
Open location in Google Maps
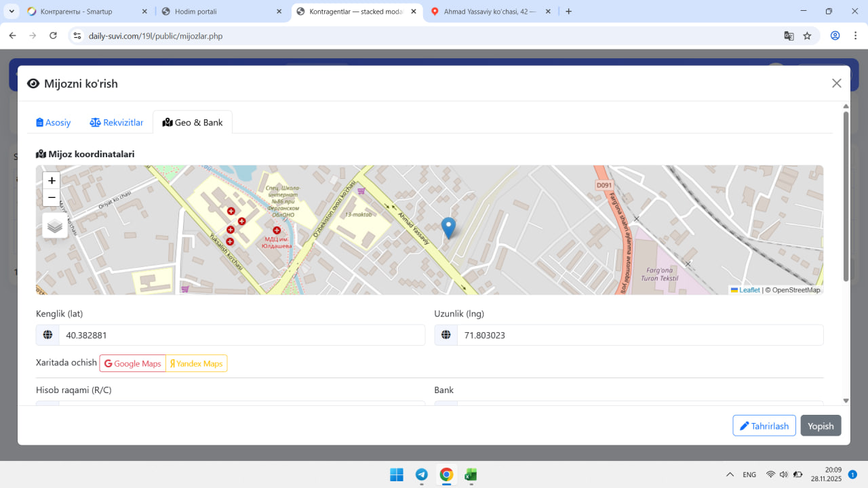coord(133,364)
